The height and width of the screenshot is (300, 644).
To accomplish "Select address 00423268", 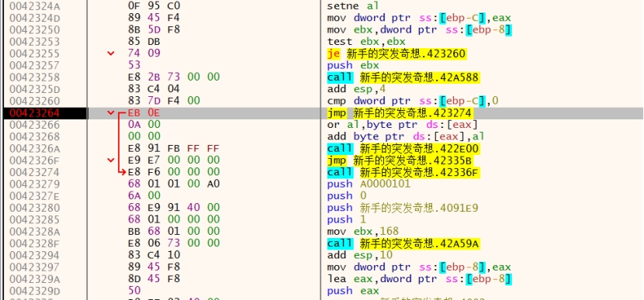I will point(34,136).
